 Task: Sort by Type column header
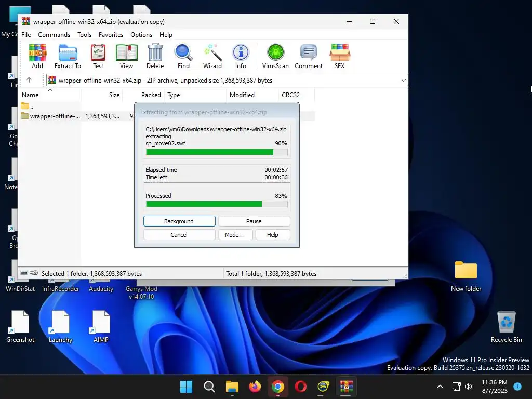pyautogui.click(x=195, y=95)
